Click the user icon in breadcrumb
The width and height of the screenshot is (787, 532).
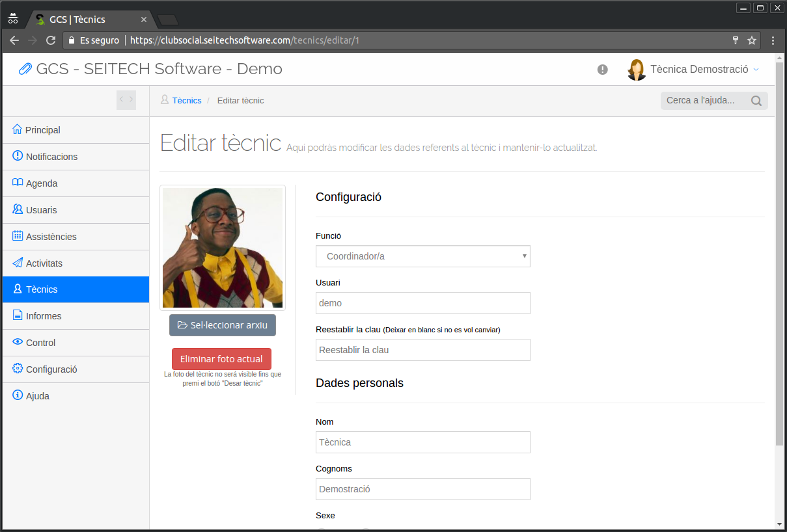pyautogui.click(x=165, y=100)
